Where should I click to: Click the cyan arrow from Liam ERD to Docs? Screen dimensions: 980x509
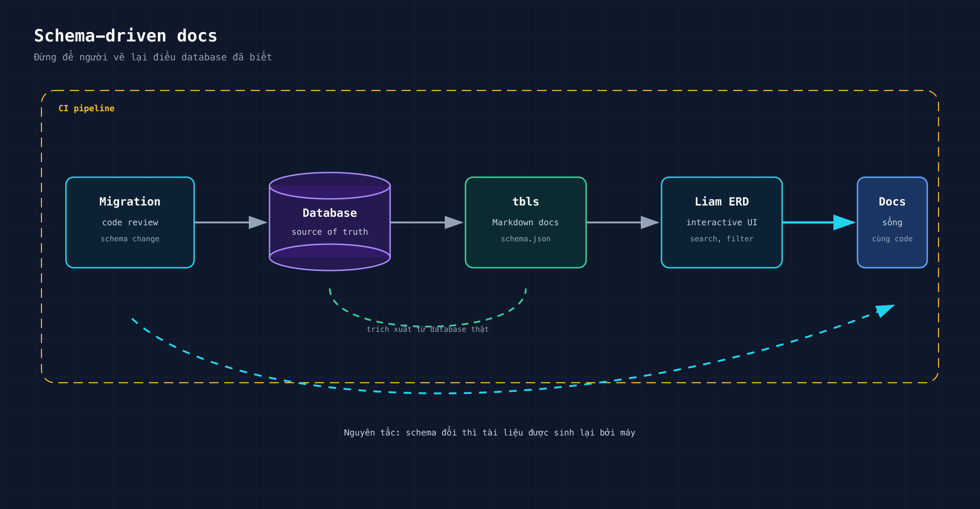pyautogui.click(x=819, y=222)
